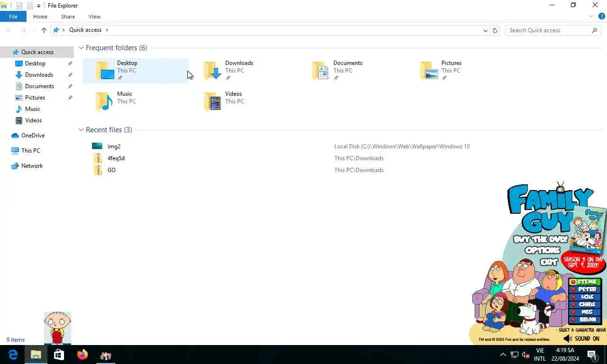
Task: Click the 4feq5d row's This PC\Downloads path
Action: point(359,158)
